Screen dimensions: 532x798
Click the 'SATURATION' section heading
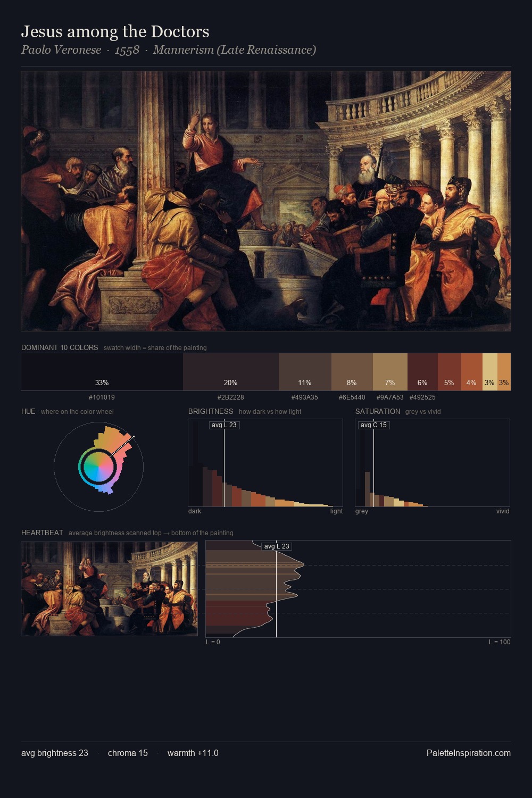pyautogui.click(x=378, y=411)
